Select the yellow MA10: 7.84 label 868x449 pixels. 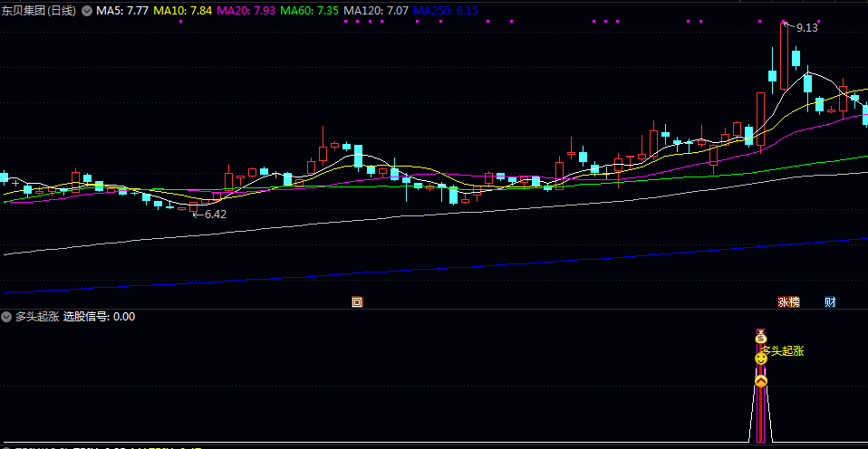point(183,11)
